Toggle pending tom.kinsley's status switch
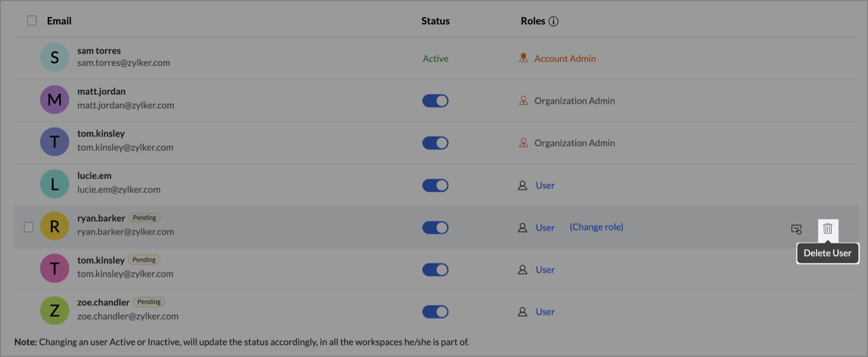This screenshot has width=868, height=357. coord(435,270)
